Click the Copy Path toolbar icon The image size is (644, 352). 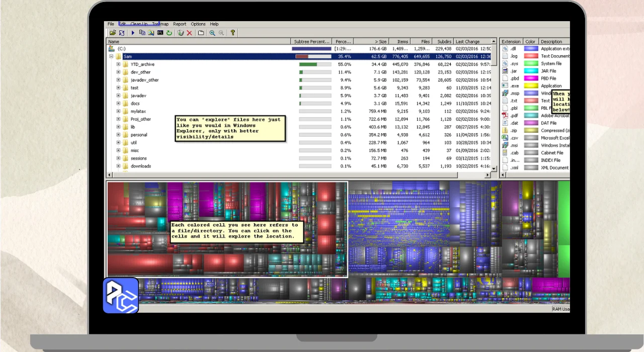142,33
